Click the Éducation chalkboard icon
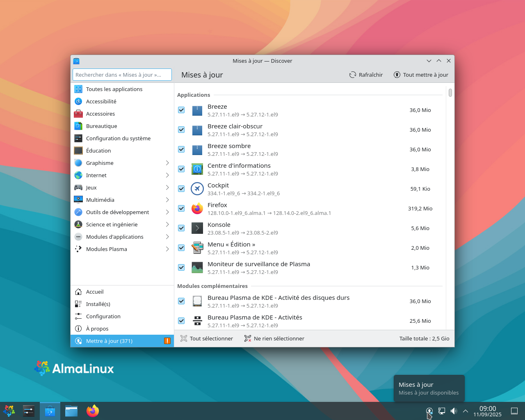Image resolution: width=525 pixels, height=420 pixels. 78,151
